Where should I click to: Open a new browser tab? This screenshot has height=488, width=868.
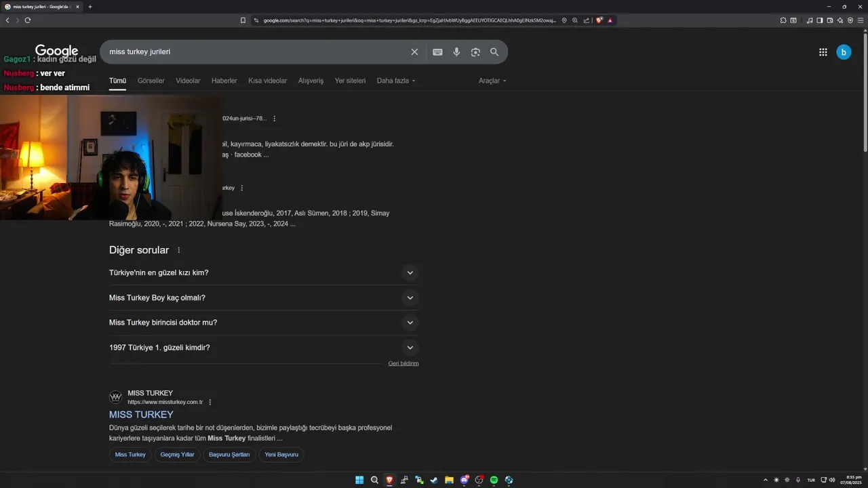pyautogui.click(x=90, y=7)
